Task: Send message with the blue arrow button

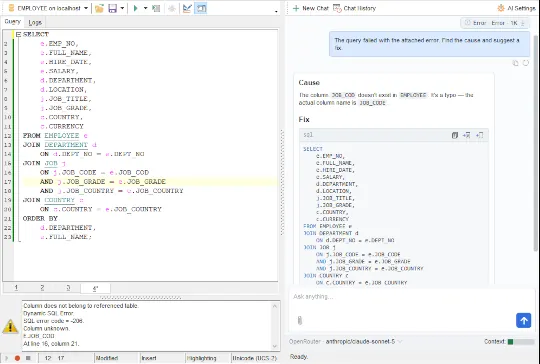Action: [x=523, y=321]
